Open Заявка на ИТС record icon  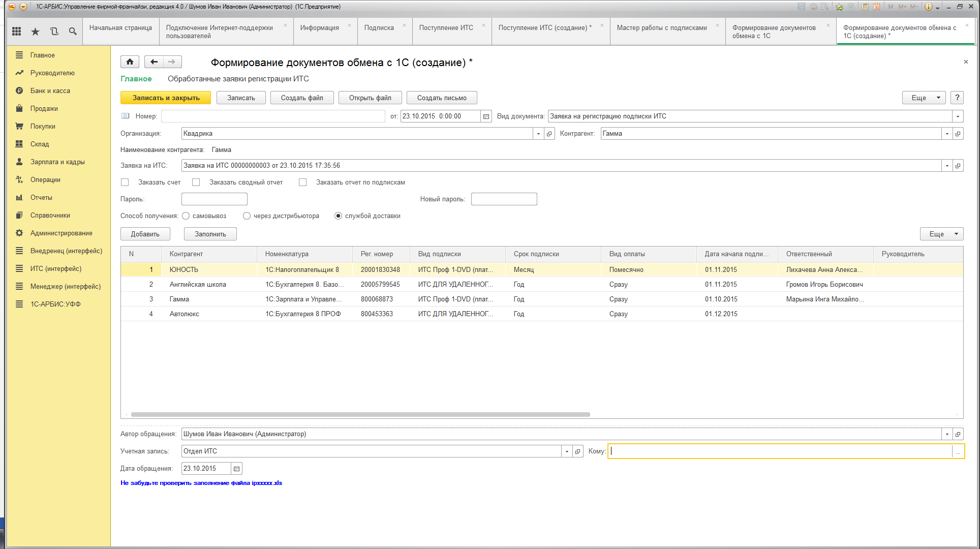pos(958,166)
